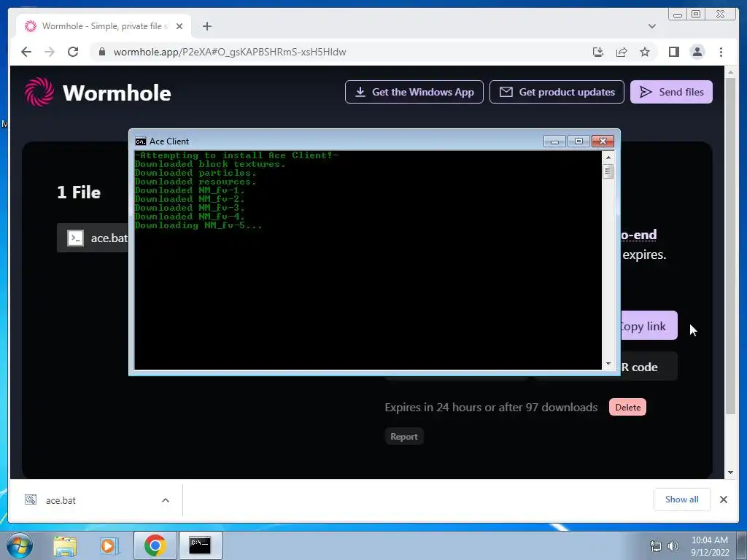Switch to Chrome via taskbar icon
The image size is (747, 560).
(155, 545)
